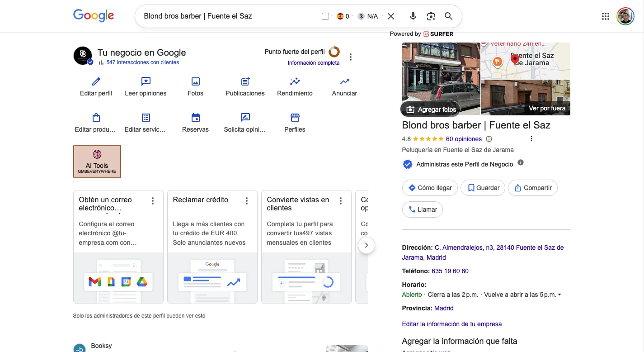Image resolution: width=644 pixels, height=352 pixels.
Task: Open Publicaciones post icon
Action: 245,81
